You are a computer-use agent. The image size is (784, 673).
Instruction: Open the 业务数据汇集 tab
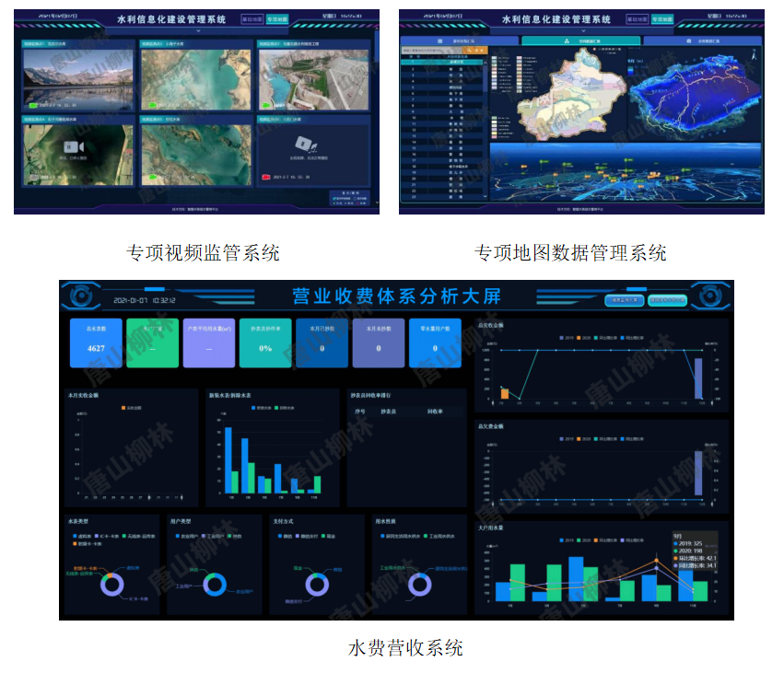[701, 41]
